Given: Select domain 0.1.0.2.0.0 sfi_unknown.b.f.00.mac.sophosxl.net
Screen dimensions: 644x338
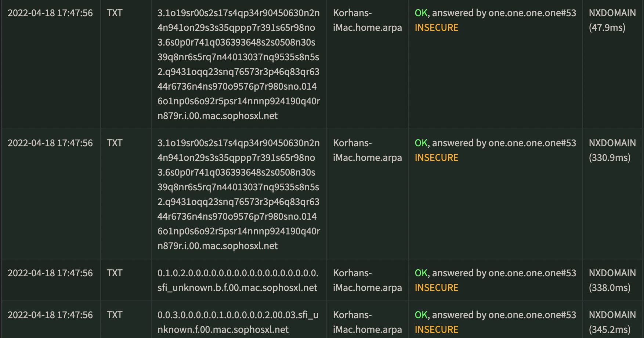Looking at the screenshot, I should 238,280.
